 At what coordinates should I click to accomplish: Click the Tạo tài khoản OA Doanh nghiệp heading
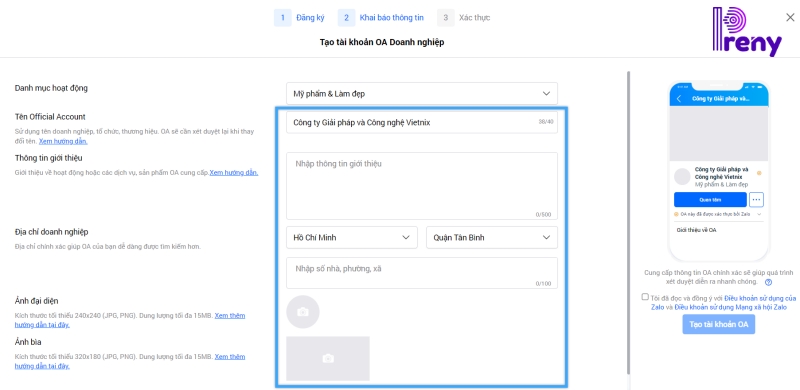coord(382,42)
